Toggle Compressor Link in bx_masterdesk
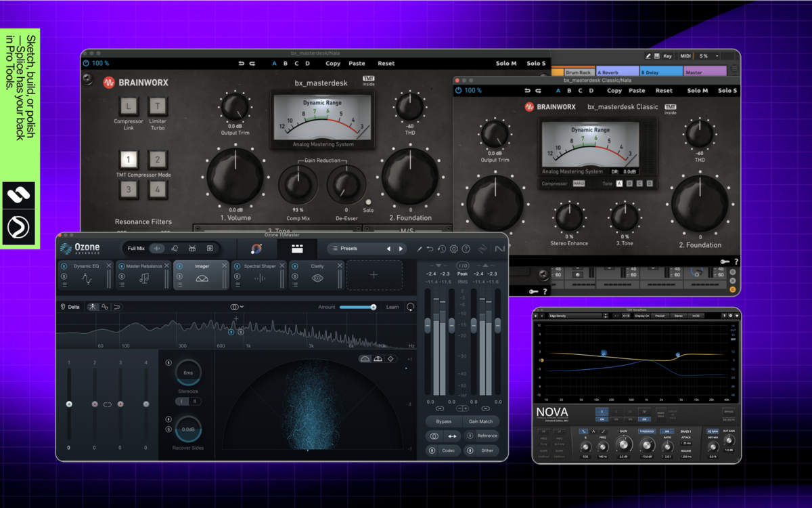The image size is (812, 508). click(x=129, y=106)
